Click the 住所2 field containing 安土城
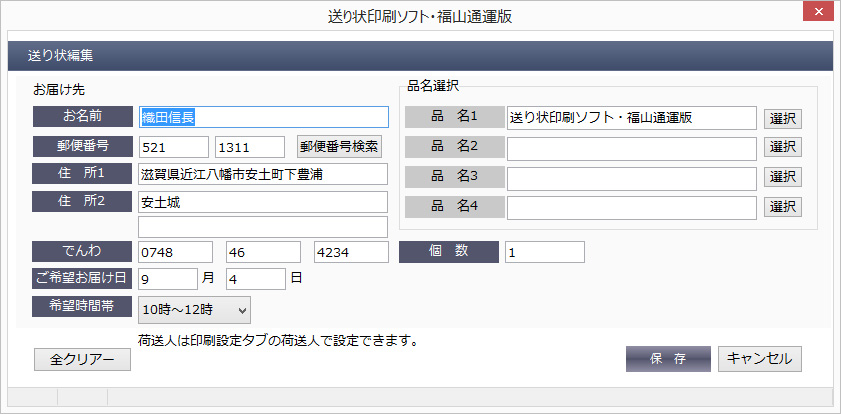 pos(263,202)
